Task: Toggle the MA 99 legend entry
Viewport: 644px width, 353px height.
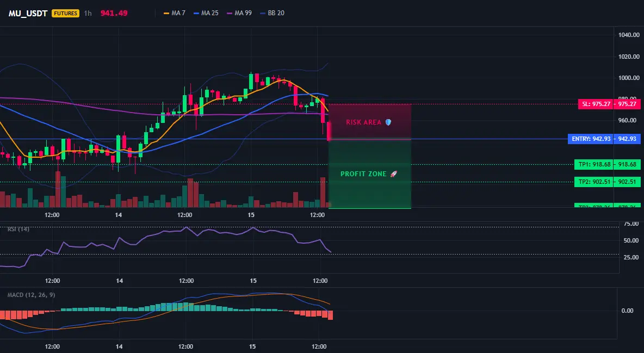Action: point(239,13)
